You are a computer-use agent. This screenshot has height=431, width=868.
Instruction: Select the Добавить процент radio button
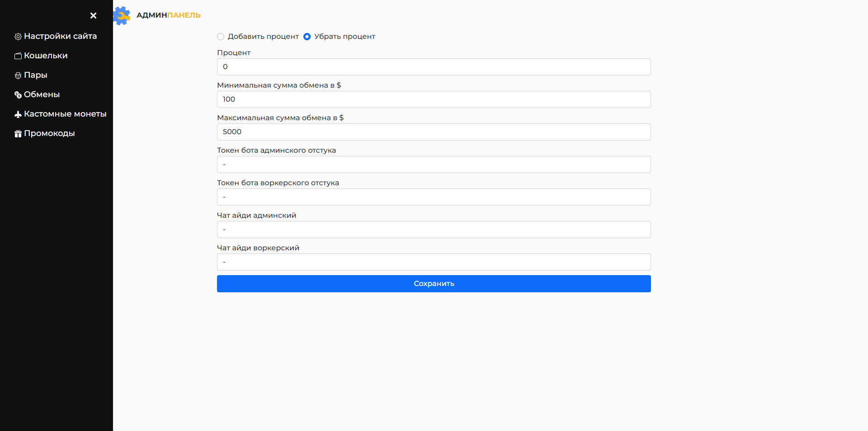221,37
